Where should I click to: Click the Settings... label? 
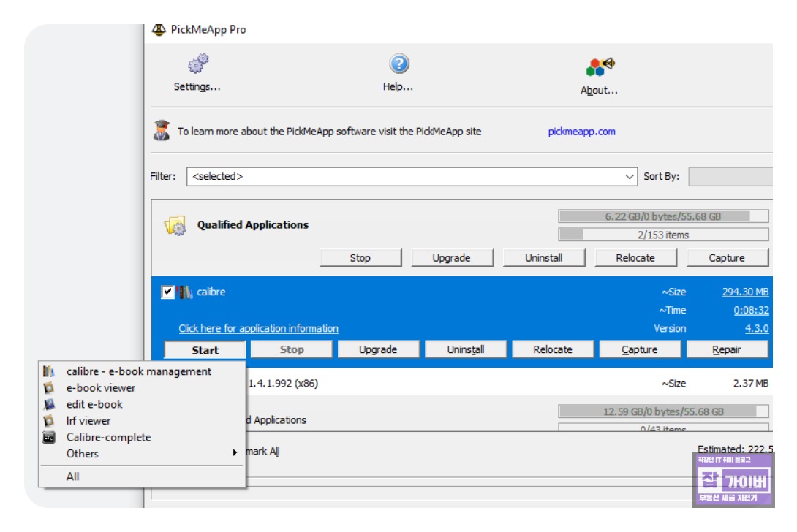coord(197,87)
